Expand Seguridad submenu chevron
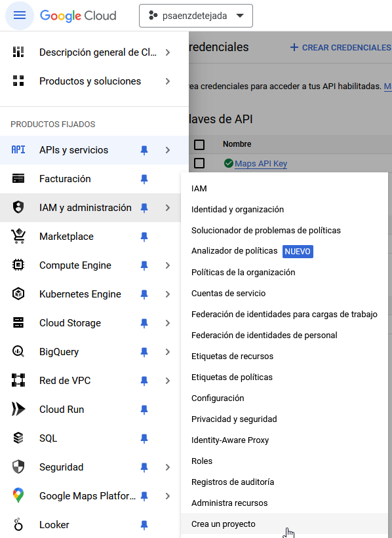The height and width of the screenshot is (538, 392). tap(168, 467)
